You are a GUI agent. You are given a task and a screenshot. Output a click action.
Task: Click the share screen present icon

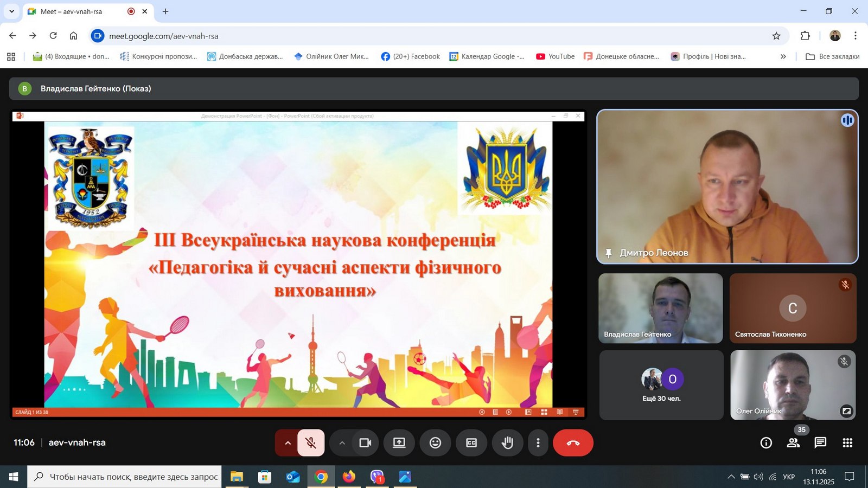pos(399,443)
